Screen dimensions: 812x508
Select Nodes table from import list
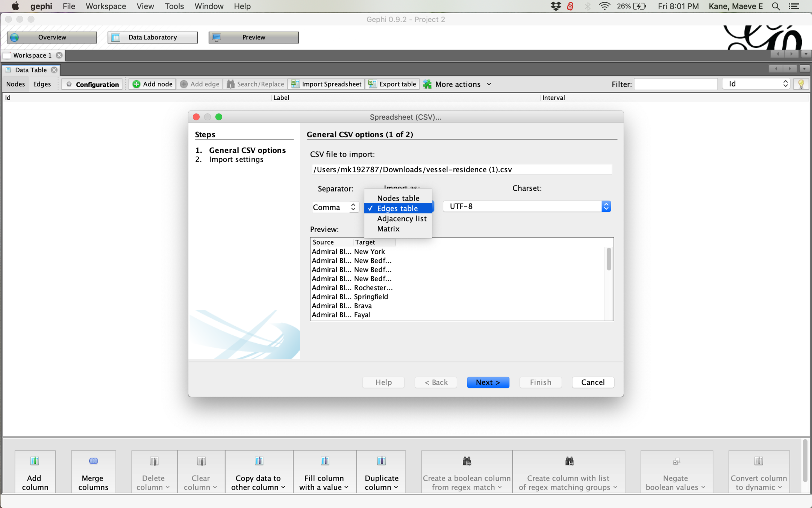tap(398, 198)
